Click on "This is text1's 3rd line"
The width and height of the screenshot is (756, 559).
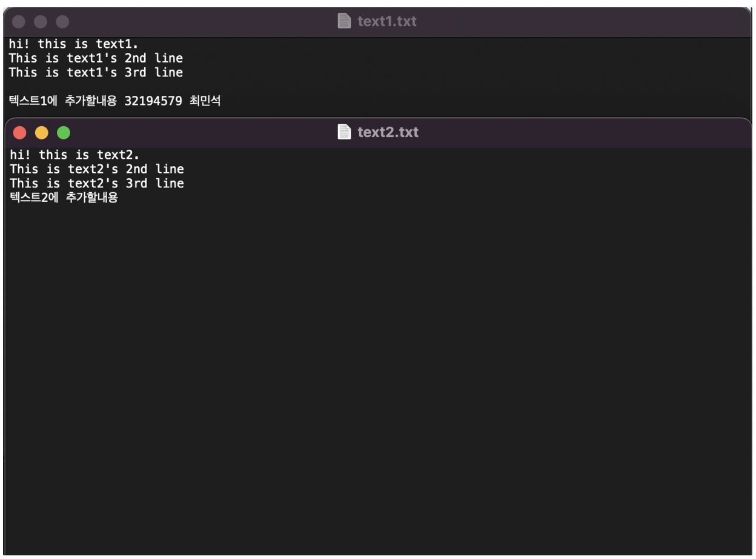click(95, 72)
